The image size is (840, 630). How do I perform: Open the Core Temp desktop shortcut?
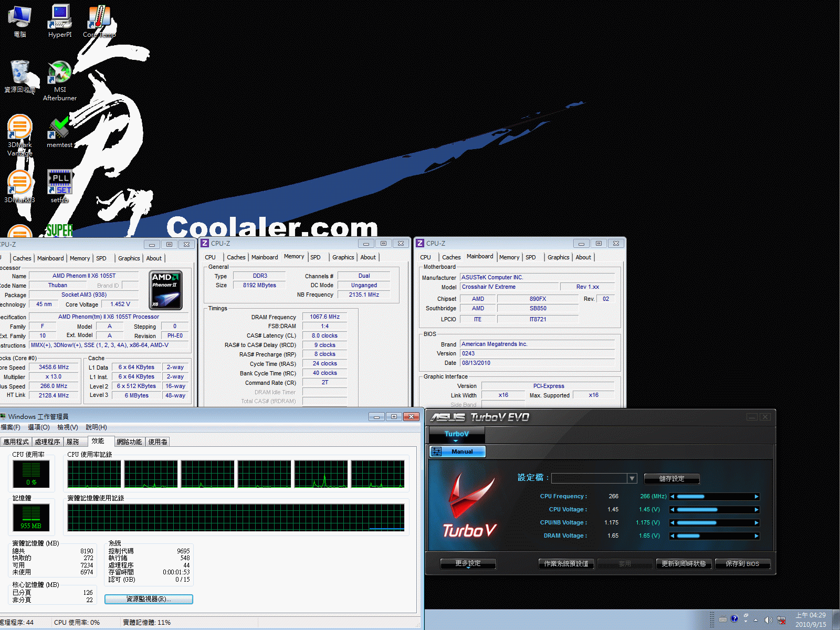click(x=99, y=21)
